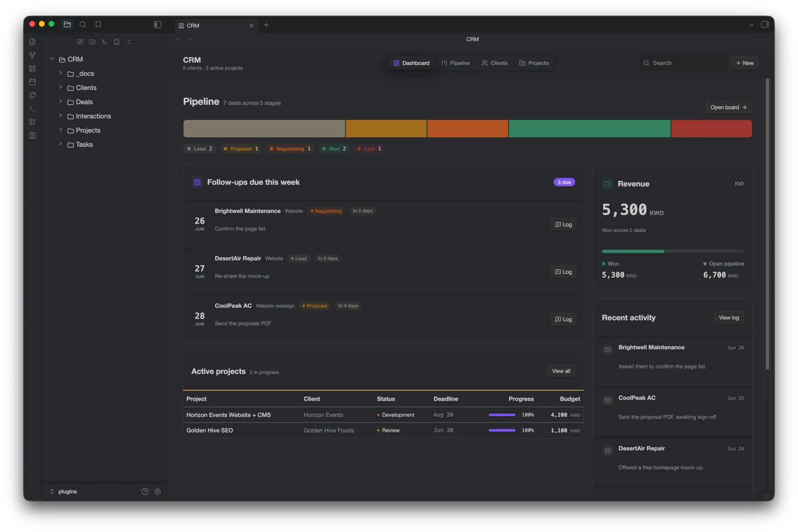Expand the Tasks folder
Viewport: 798px width, 532px height.
[61, 144]
